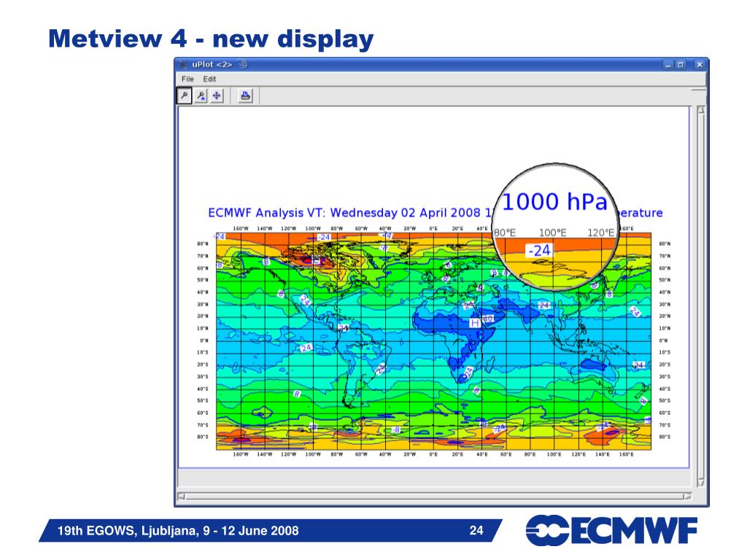747x560 pixels.
Task: Click the "-24" label inside the magnifier
Action: pos(539,250)
